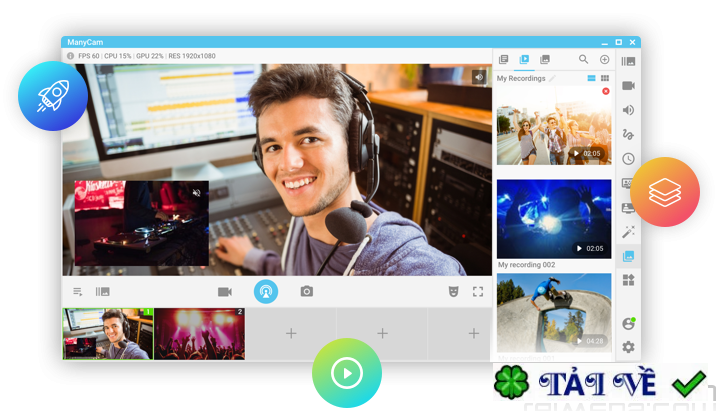Open the blue concert recording thumbnail
This screenshot has height=411, width=718.
pyautogui.click(x=554, y=219)
